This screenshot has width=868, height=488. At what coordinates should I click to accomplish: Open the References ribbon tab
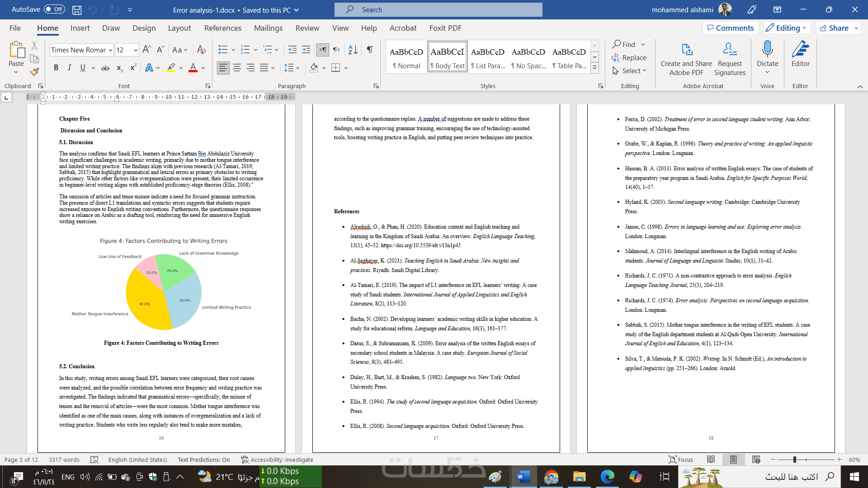[x=222, y=28]
